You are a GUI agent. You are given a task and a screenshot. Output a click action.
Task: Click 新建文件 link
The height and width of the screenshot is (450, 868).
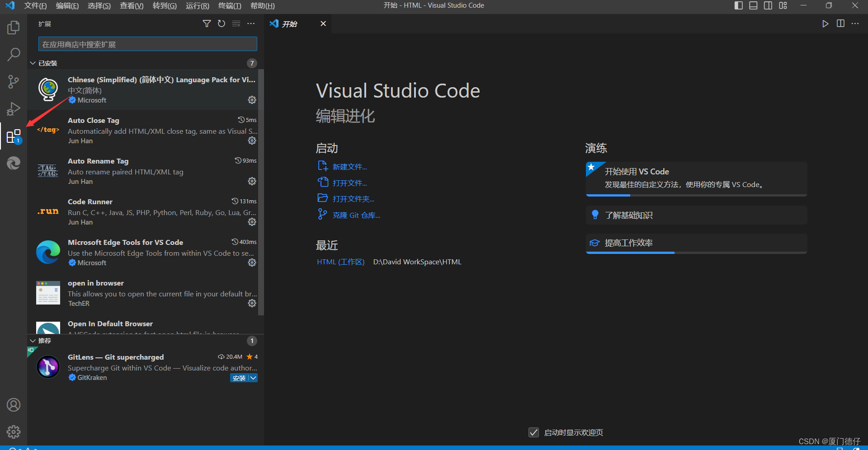coord(349,167)
